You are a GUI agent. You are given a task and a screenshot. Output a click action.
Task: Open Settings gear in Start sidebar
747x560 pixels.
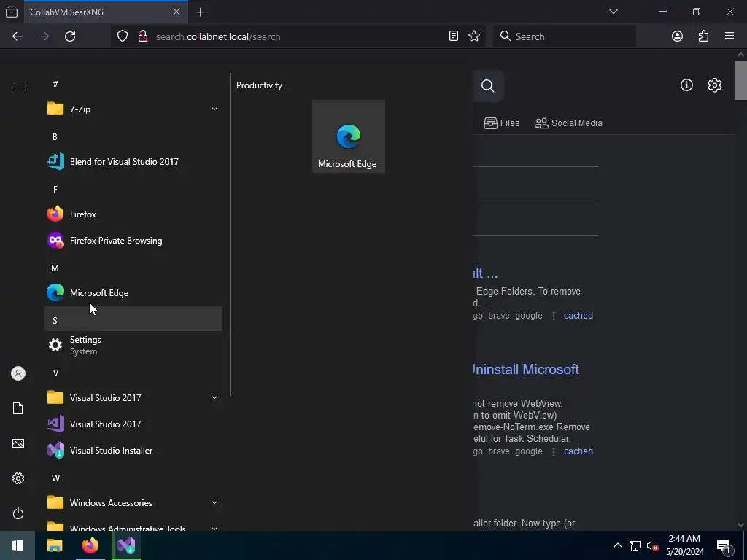tap(18, 478)
